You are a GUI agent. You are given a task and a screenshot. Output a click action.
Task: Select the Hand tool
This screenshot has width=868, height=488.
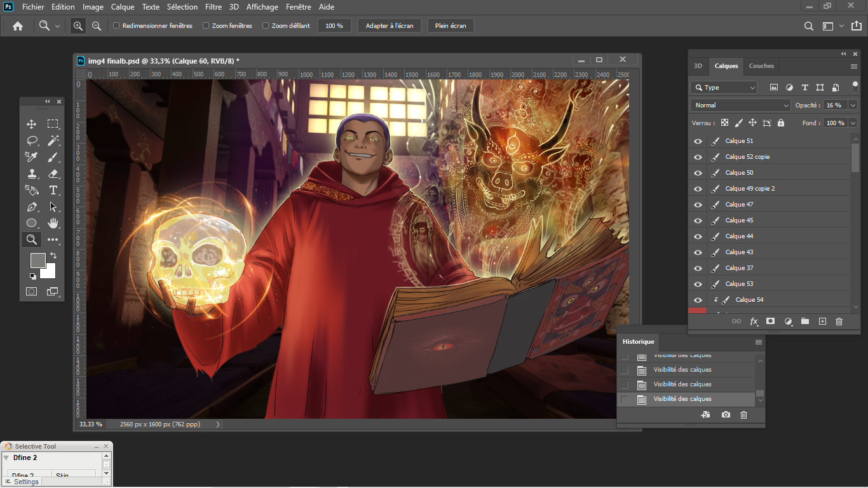[53, 223]
